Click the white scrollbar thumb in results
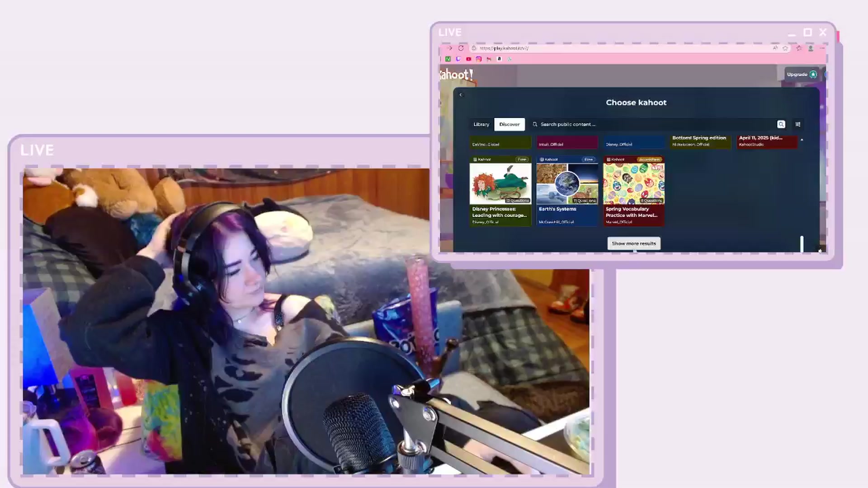Viewport: 868px width, 488px height. click(802, 244)
